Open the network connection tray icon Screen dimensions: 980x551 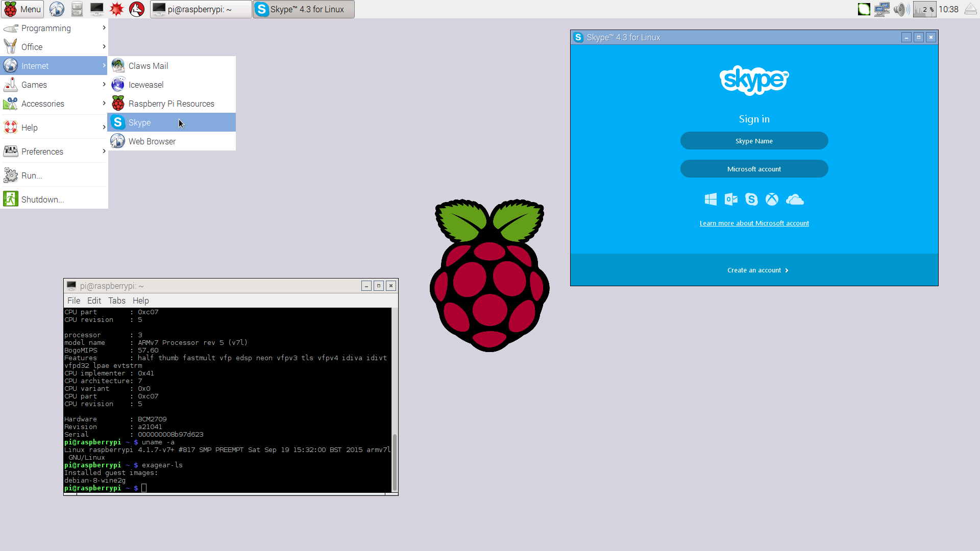882,9
